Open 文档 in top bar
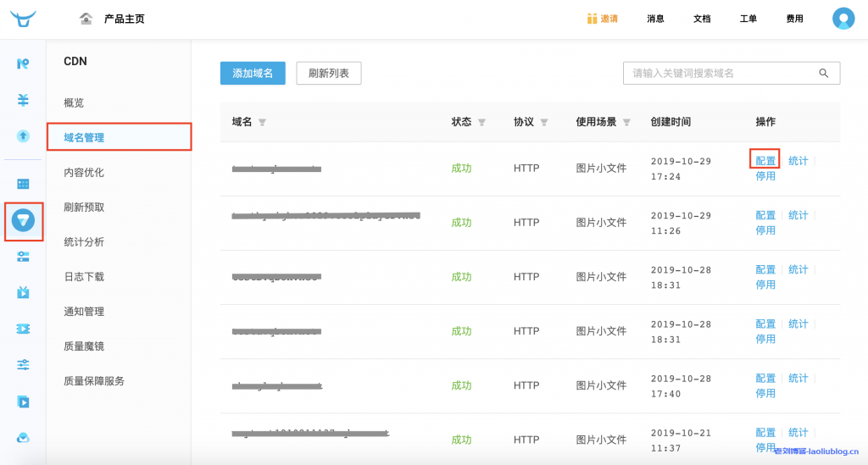This screenshot has width=868, height=465. 702,19
